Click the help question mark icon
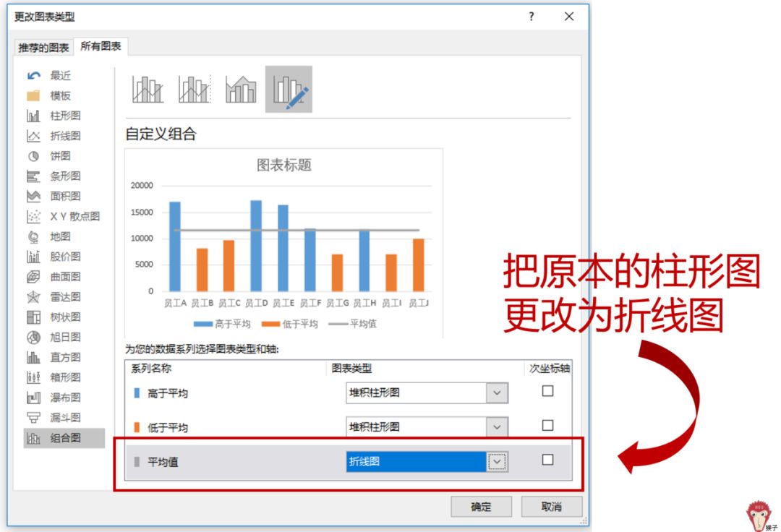The image size is (781, 532). 532,17
